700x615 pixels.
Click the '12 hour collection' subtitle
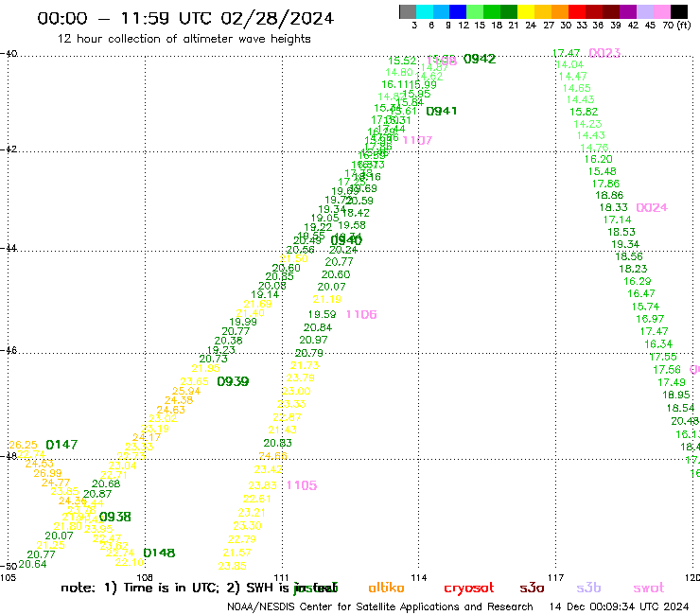tap(184, 39)
